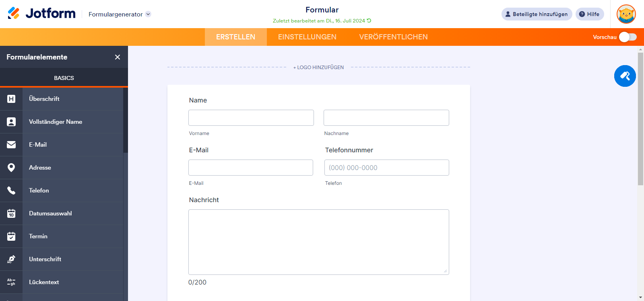Open the AI form assistant button
Image resolution: width=644 pixels, height=301 pixels.
[625, 76]
